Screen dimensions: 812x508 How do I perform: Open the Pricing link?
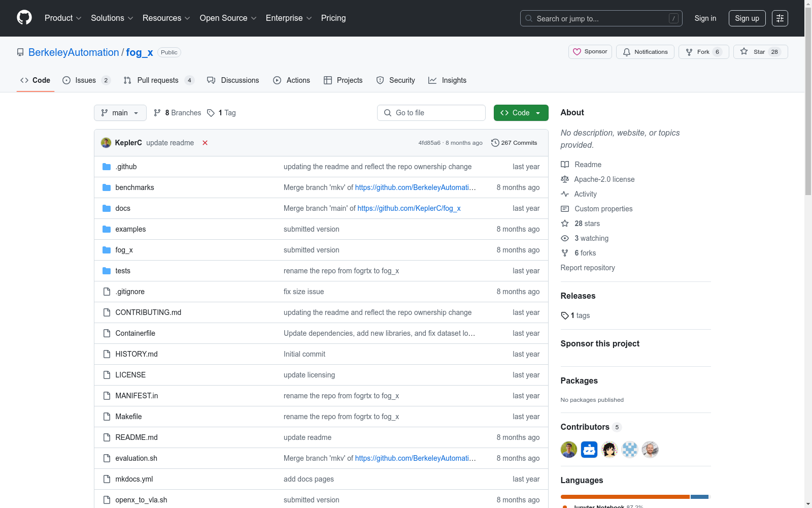(333, 18)
